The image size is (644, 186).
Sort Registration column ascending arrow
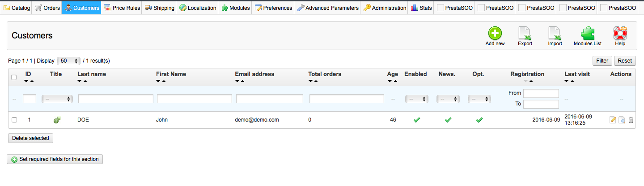tap(530, 81)
